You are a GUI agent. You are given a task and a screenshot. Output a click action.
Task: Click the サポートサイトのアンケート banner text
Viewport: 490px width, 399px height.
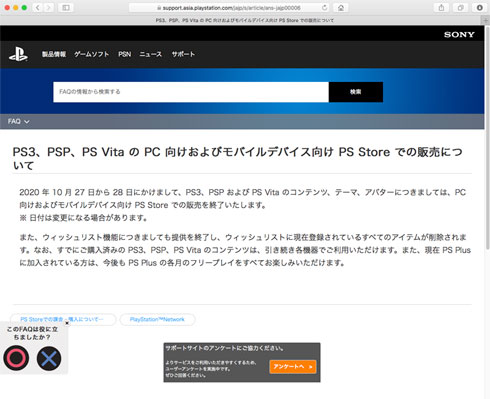(x=225, y=348)
